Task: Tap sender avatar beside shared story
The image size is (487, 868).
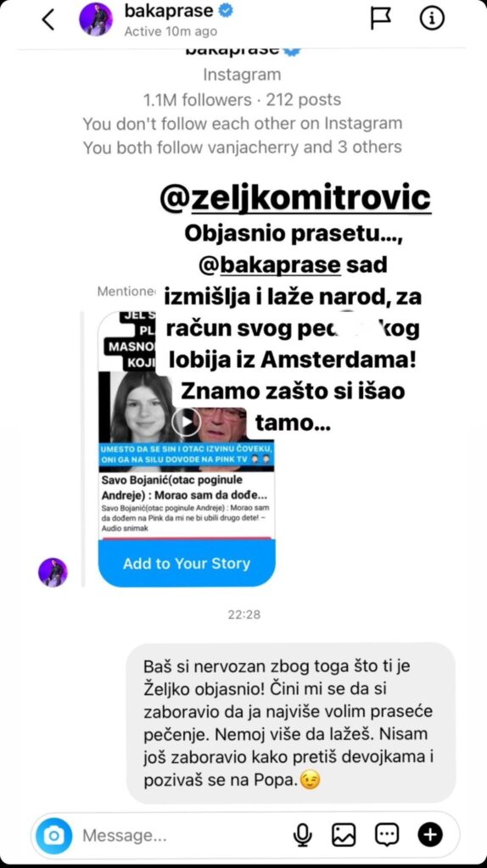Action: tap(53, 572)
